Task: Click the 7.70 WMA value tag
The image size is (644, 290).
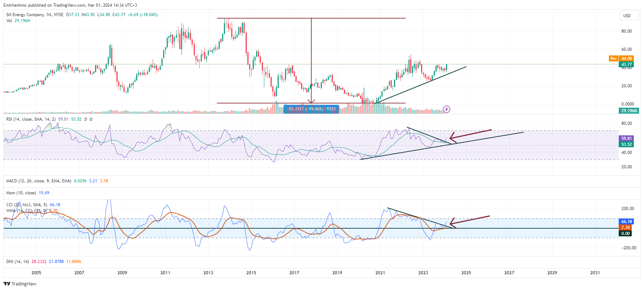Action: (626, 228)
